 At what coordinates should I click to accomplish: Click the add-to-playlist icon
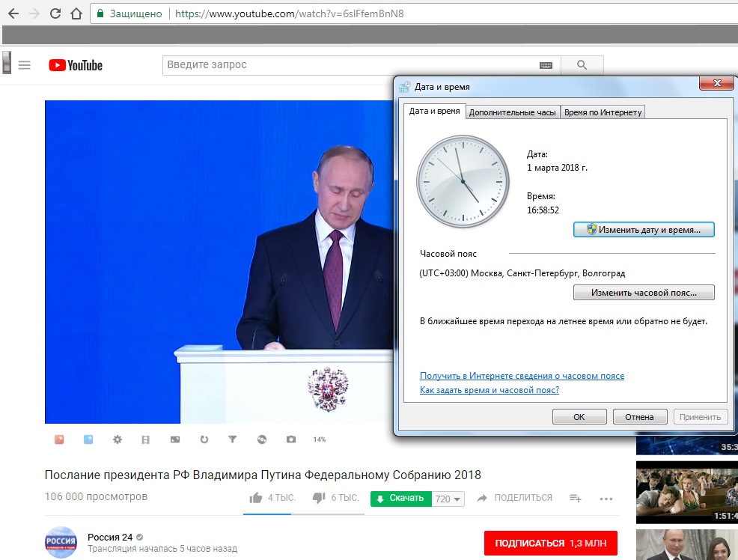(x=576, y=498)
